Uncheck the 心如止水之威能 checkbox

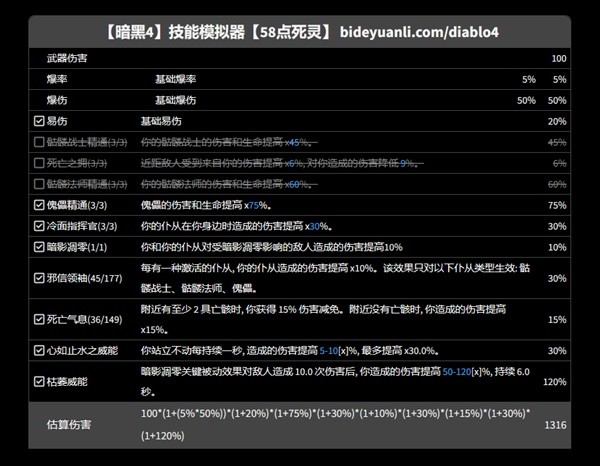[x=39, y=351]
